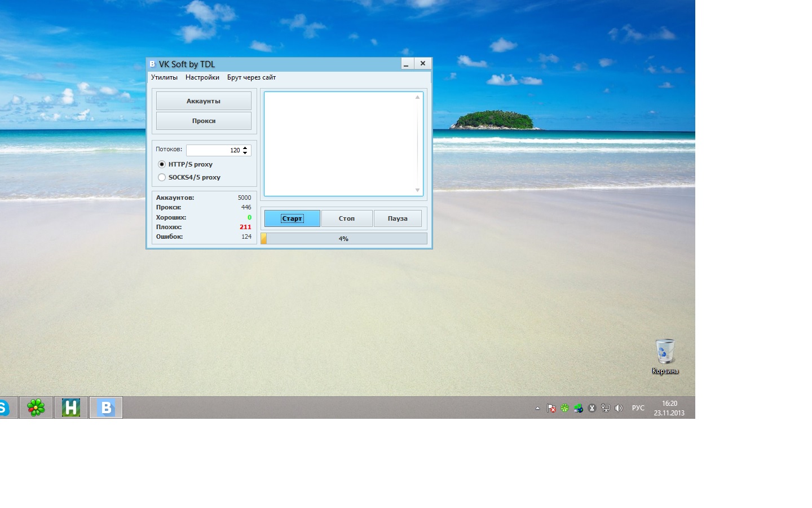This screenshot has height=508, width=812.
Task: Click the Хороших count 0
Action: [x=249, y=217]
